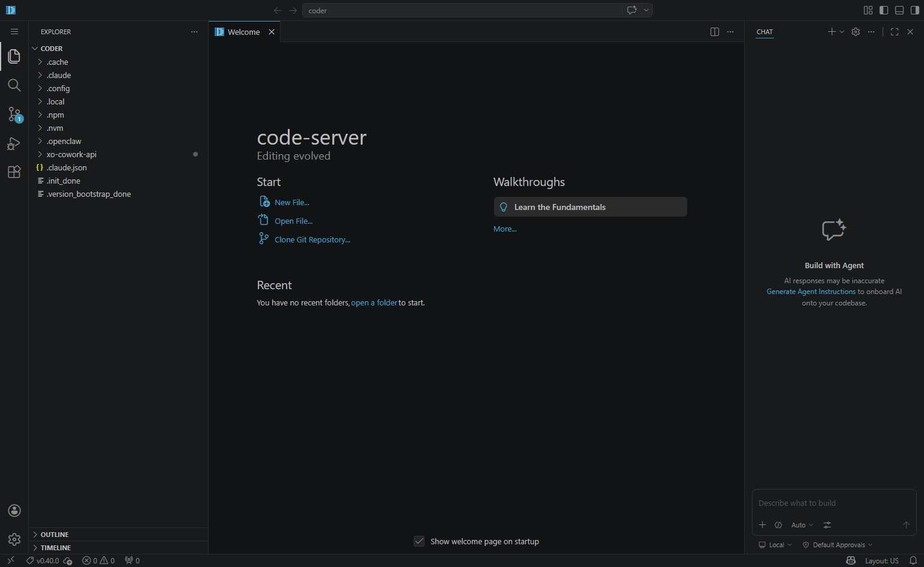Viewport: 924px width, 567px height.
Task: Expand the .claude folder
Action: [x=118, y=75]
